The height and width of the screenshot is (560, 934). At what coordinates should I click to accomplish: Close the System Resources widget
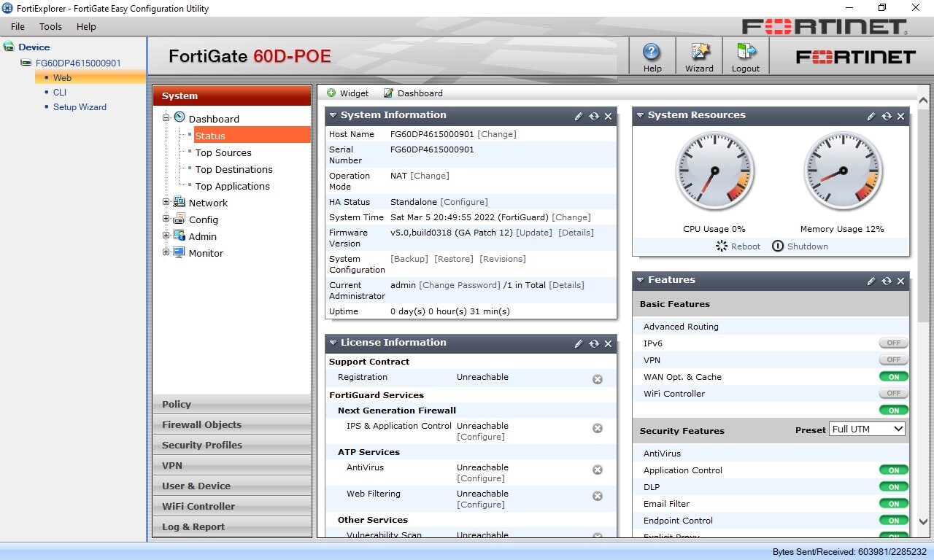pos(900,116)
